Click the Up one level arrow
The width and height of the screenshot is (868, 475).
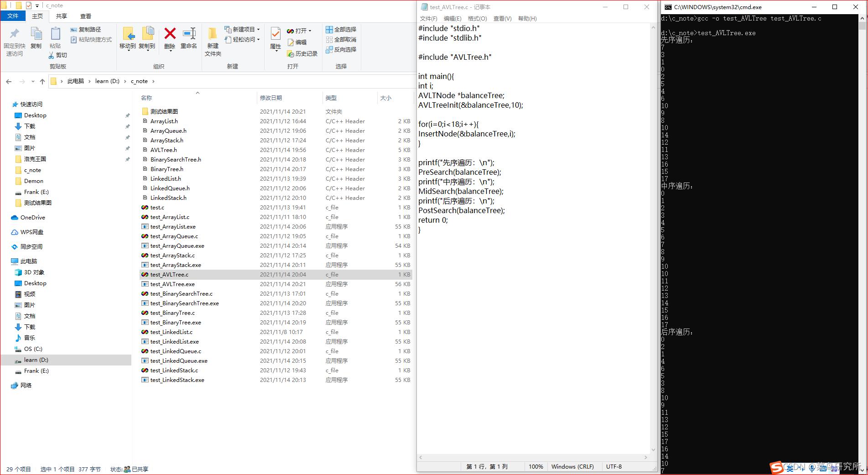[x=42, y=81]
